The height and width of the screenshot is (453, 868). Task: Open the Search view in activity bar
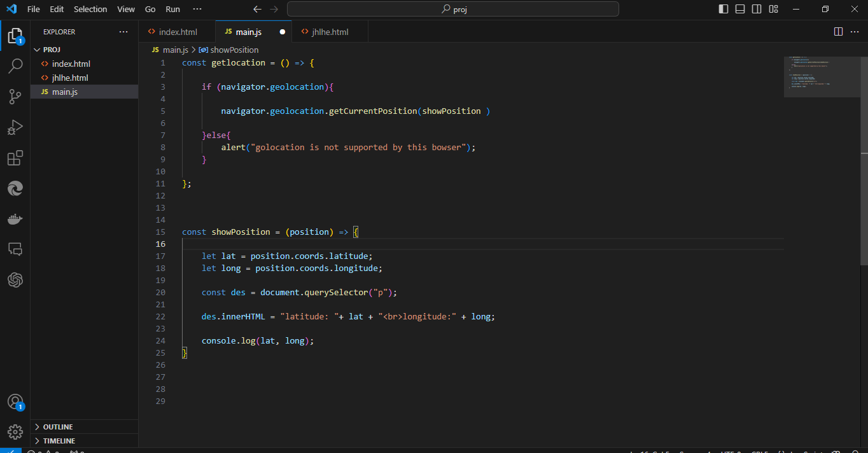click(15, 66)
